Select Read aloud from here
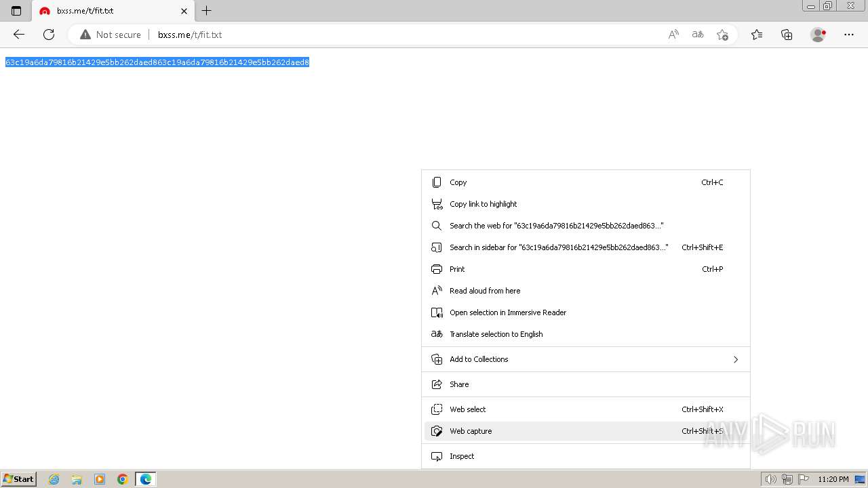This screenshot has height=488, width=868. pos(586,291)
